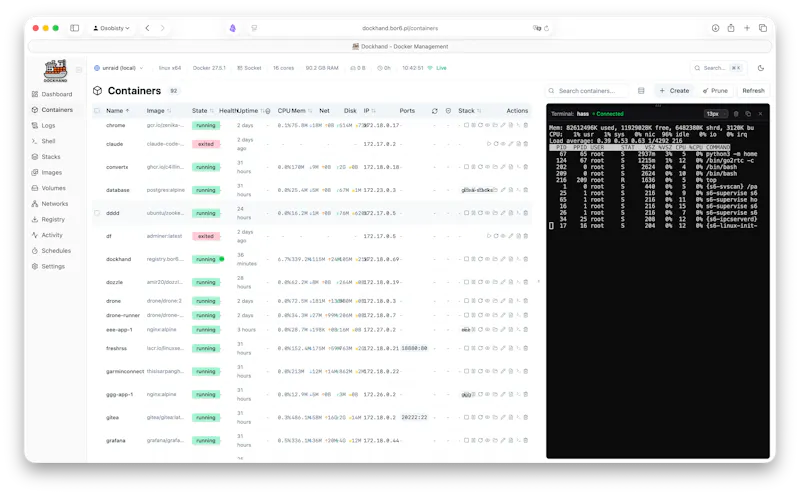Click the auto-update column header icon
The height and width of the screenshot is (495, 800).
pyautogui.click(x=435, y=111)
